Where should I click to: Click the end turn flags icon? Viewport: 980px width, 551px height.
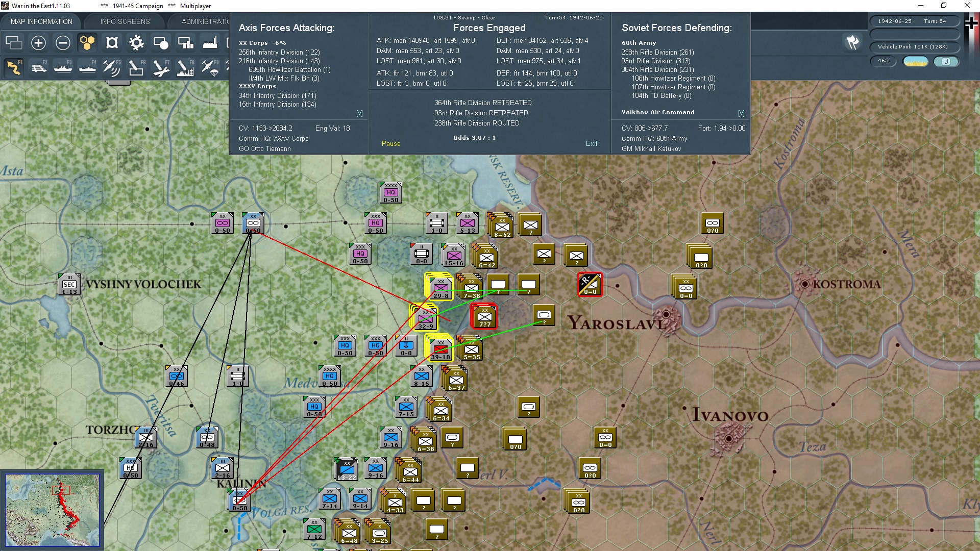tap(852, 42)
